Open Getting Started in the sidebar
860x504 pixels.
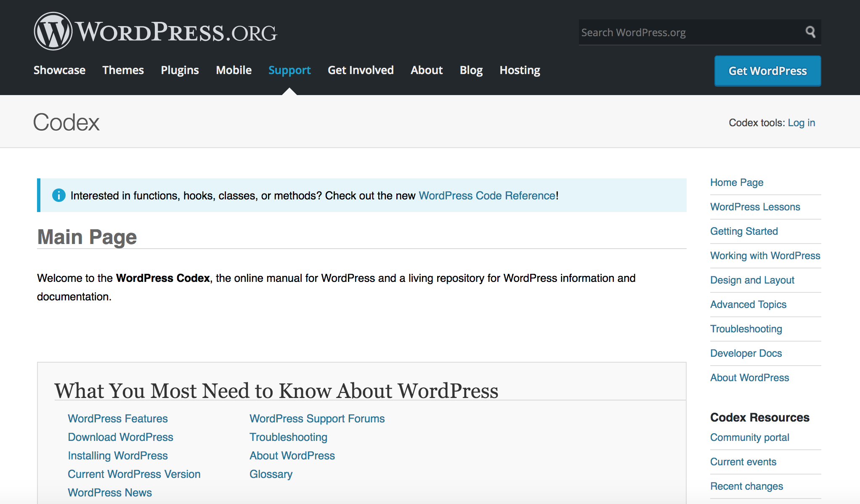744,231
